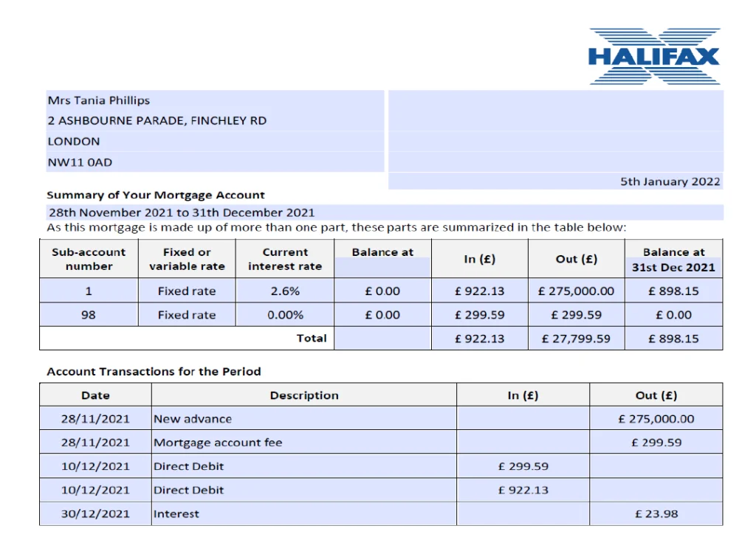Click the statement date 5th January 2022
This screenshot has height=537, width=756.
point(670,181)
